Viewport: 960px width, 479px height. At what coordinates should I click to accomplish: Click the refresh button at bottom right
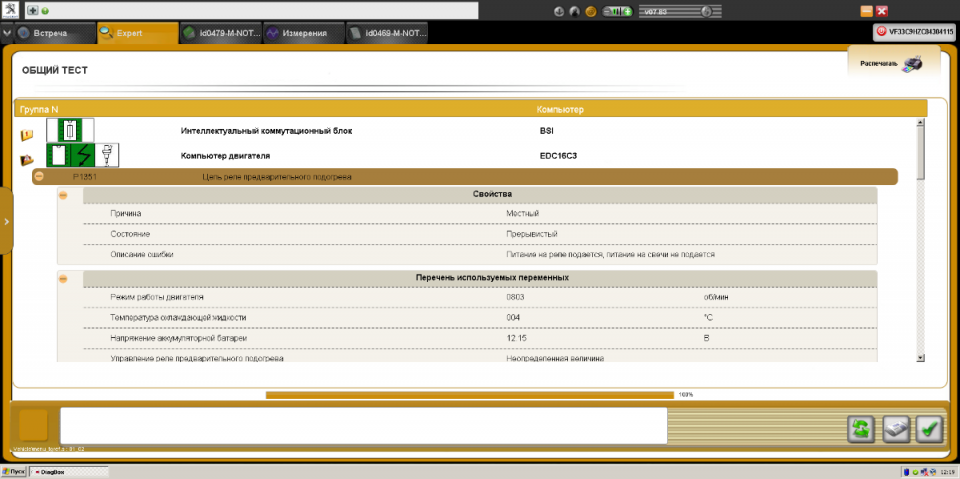tap(860, 429)
